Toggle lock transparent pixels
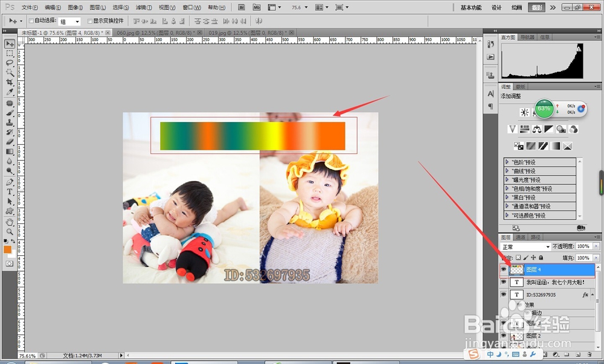Image resolution: width=604 pixels, height=364 pixels. (518, 257)
